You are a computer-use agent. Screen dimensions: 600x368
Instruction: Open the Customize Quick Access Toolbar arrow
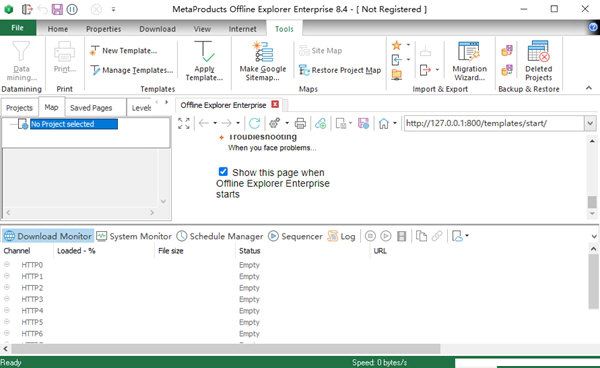pos(113,9)
